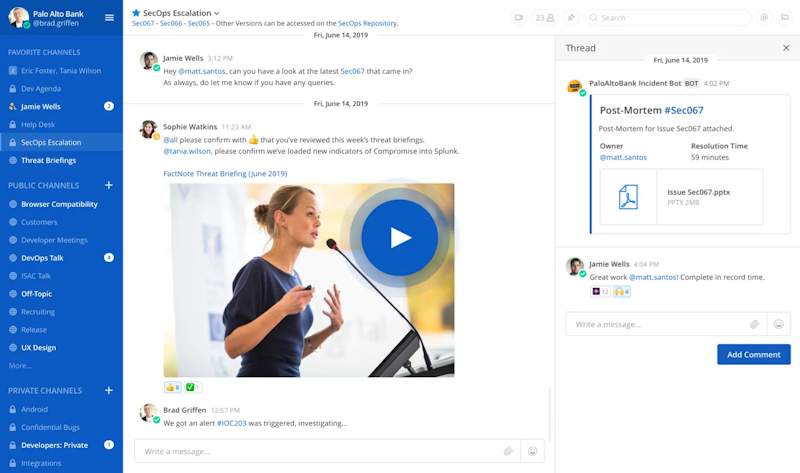The image size is (800, 473).
Task: Unfavorite SecOps Escalation using the star
Action: tap(136, 13)
